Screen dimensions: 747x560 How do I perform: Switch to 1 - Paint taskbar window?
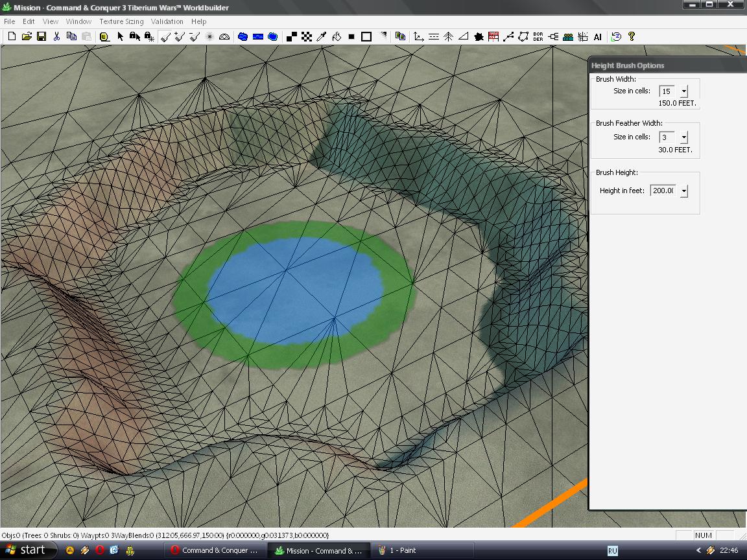point(424,550)
